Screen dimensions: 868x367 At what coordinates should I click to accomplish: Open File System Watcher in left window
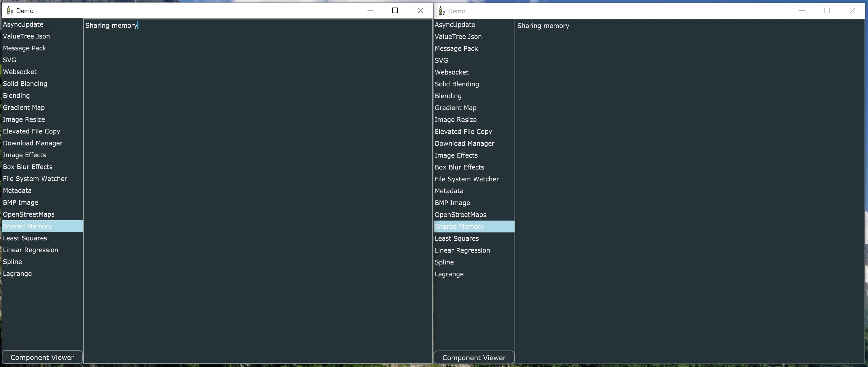(x=42, y=179)
